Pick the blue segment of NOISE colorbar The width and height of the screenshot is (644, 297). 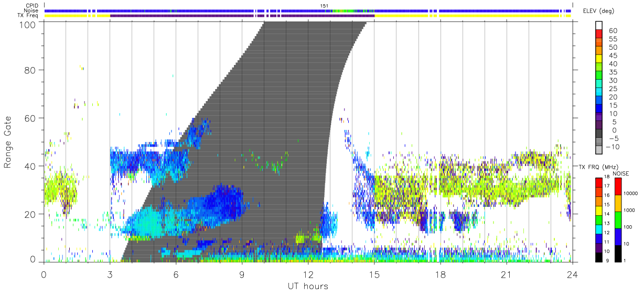pos(619,236)
